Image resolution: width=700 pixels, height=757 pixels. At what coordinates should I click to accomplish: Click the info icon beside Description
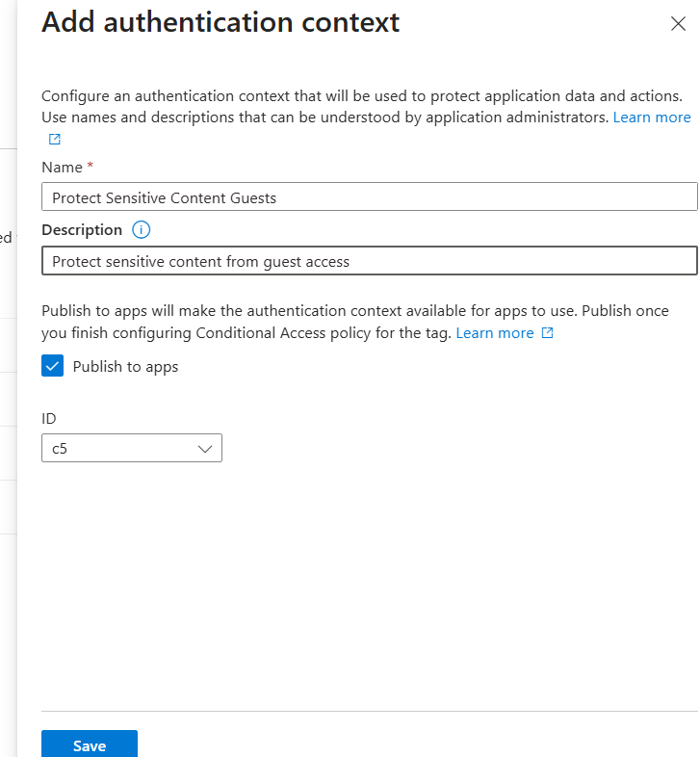(142, 230)
